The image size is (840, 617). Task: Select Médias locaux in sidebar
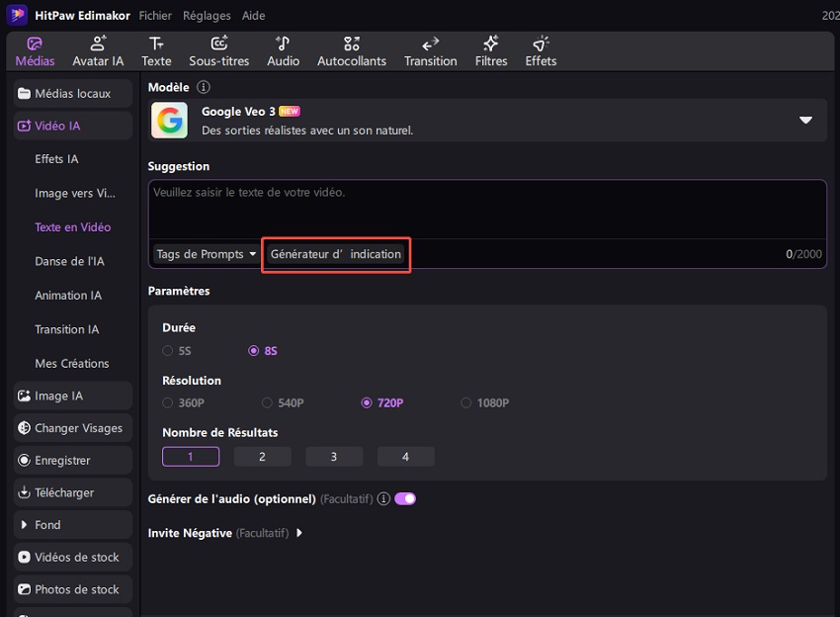(x=73, y=93)
